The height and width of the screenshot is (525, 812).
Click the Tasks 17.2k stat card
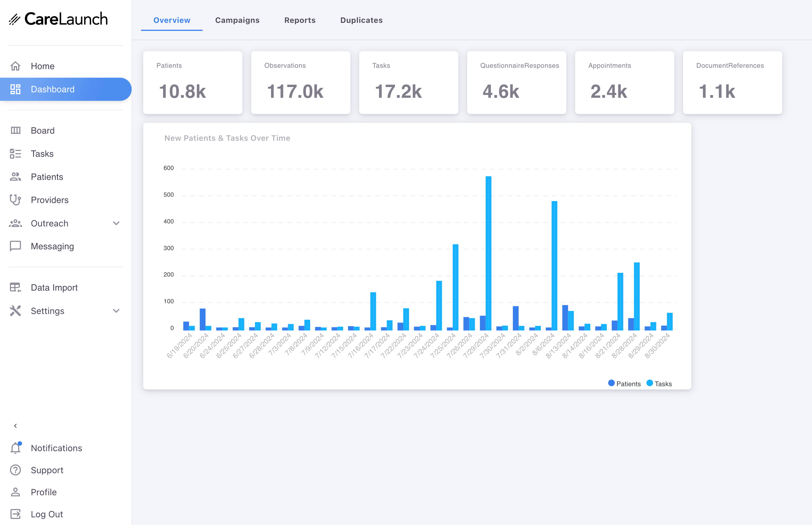click(408, 83)
